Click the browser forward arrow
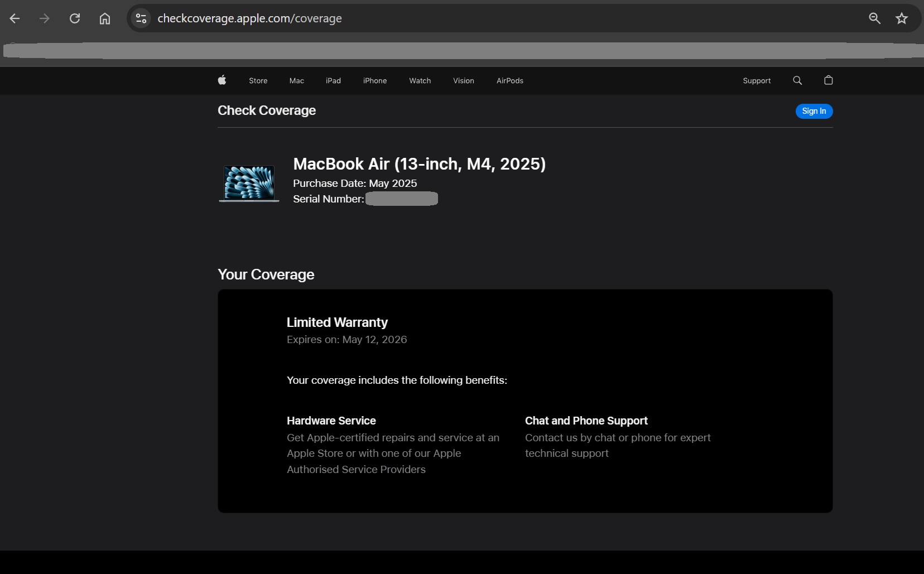 coord(45,18)
